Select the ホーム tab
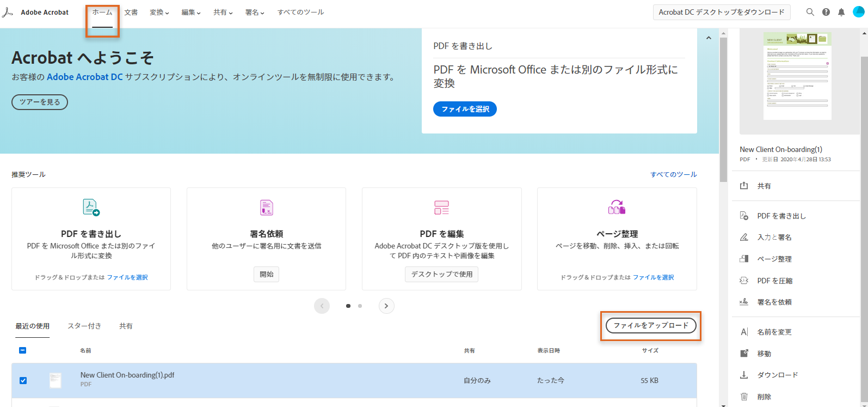Viewport: 868px width, 407px height. [x=102, y=12]
